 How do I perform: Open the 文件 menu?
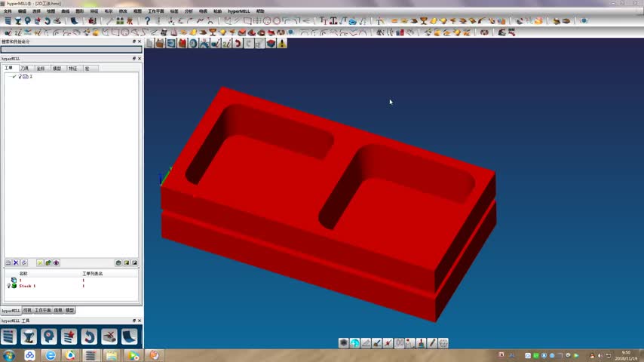8,11
